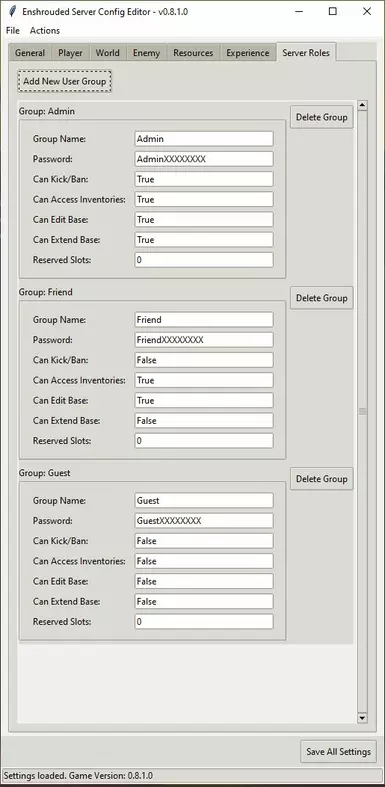385x787 pixels.
Task: Click Admin group's Can Extend Base field
Action: (204, 239)
